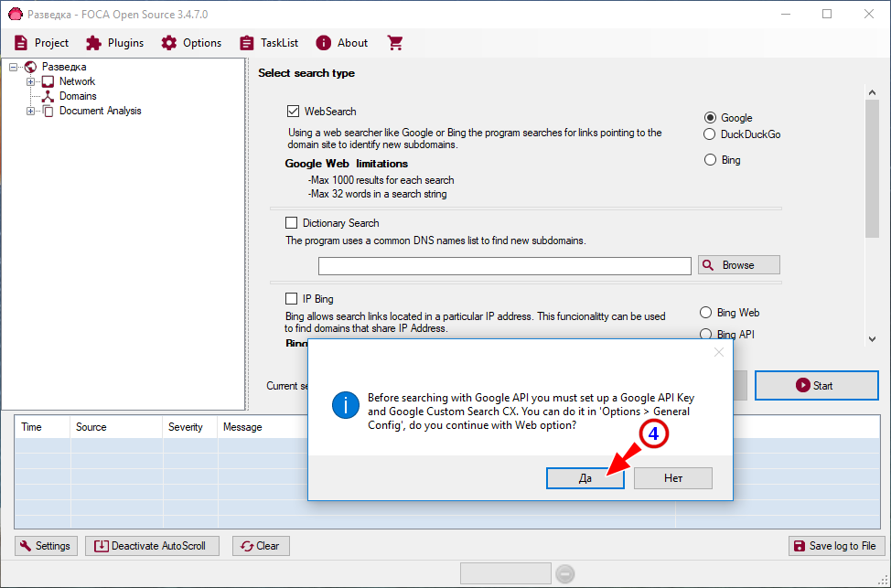Click the disabled stop icon at bottom
This screenshot has width=891, height=588.
[564, 573]
